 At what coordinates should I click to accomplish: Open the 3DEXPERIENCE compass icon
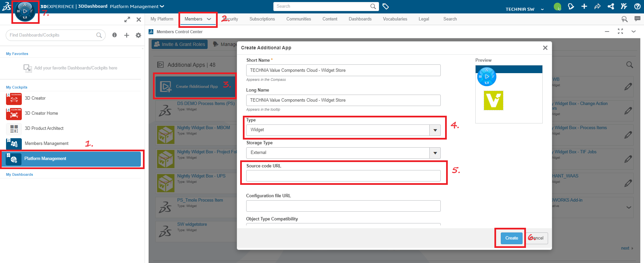click(25, 11)
